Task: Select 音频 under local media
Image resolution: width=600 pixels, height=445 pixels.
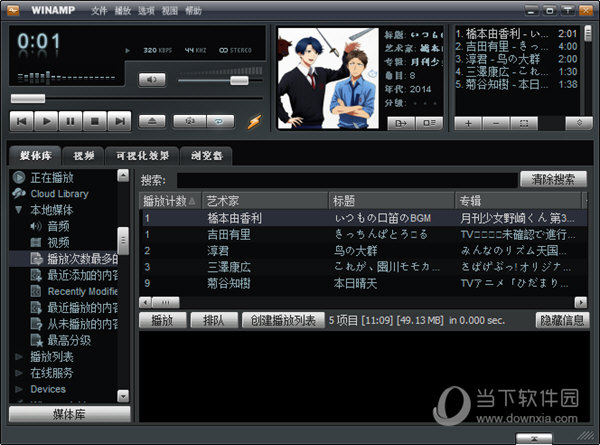Action: click(58, 226)
